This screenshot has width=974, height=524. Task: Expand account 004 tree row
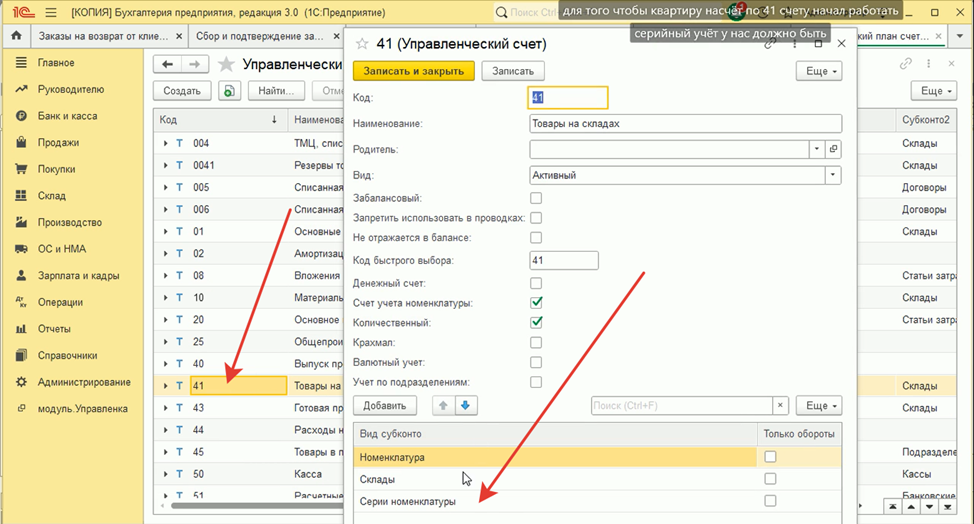pos(165,143)
